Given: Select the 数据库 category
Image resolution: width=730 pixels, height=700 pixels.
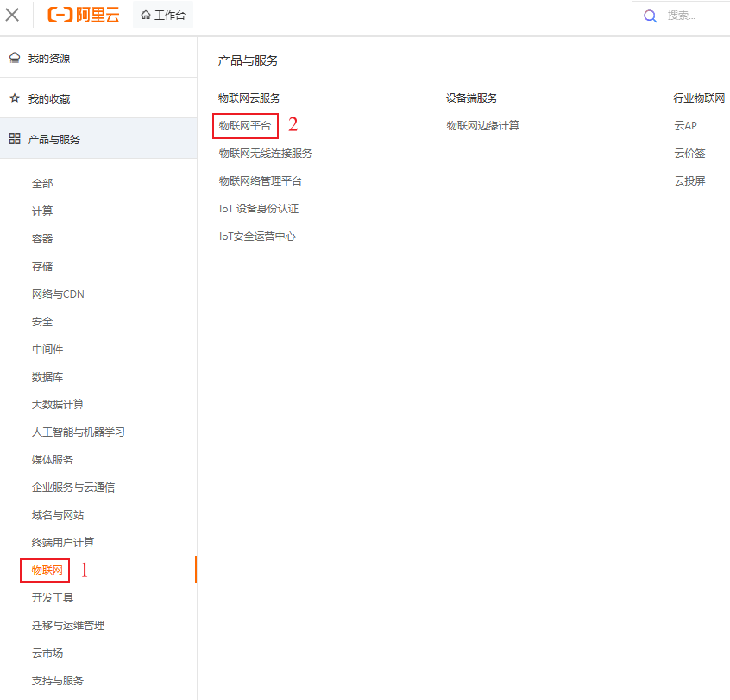Looking at the screenshot, I should pos(47,376).
